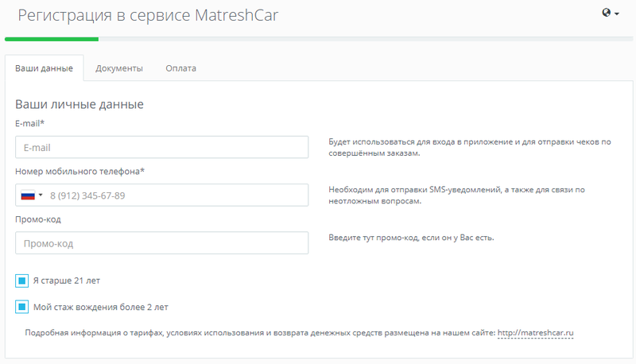
Task: Expand the country code arrow next to flag
Action: pyautogui.click(x=41, y=196)
